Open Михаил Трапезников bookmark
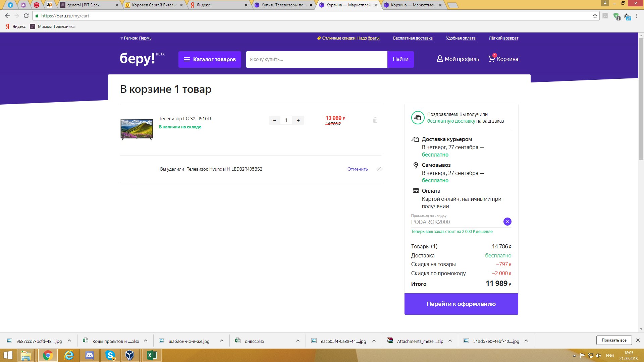Screen dimensions: 644x362 tap(53, 26)
